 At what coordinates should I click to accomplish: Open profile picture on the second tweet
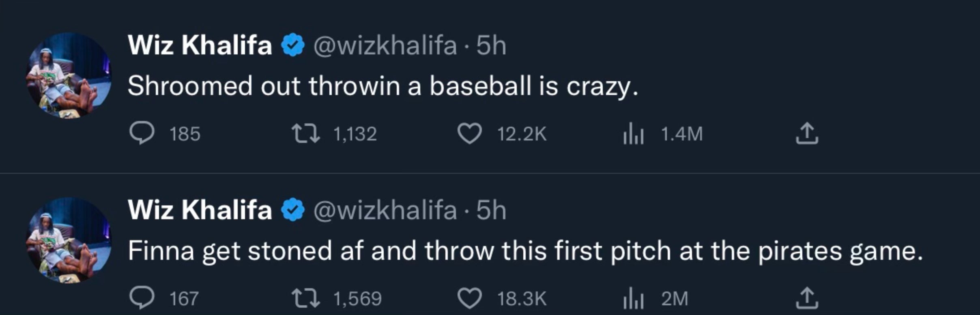tap(69, 240)
